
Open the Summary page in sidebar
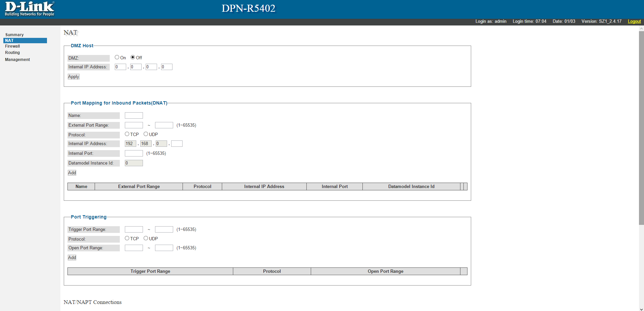(14, 35)
